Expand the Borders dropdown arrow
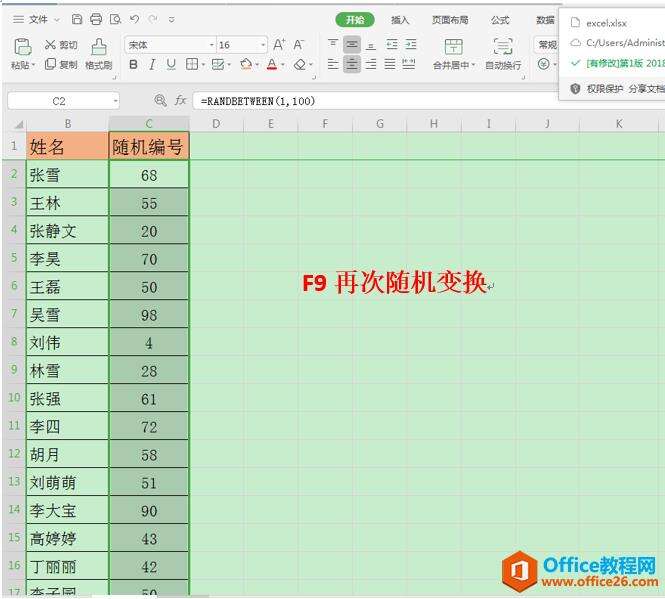This screenshot has height=599, width=665. click(204, 65)
